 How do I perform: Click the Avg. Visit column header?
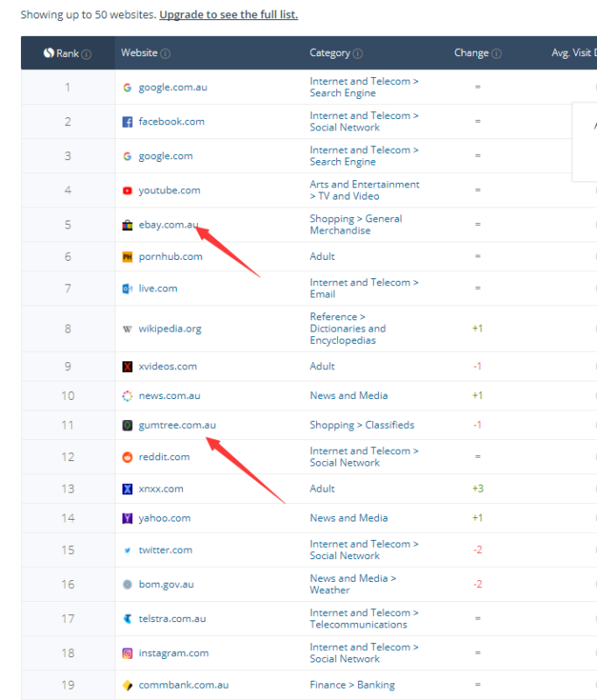tap(573, 52)
